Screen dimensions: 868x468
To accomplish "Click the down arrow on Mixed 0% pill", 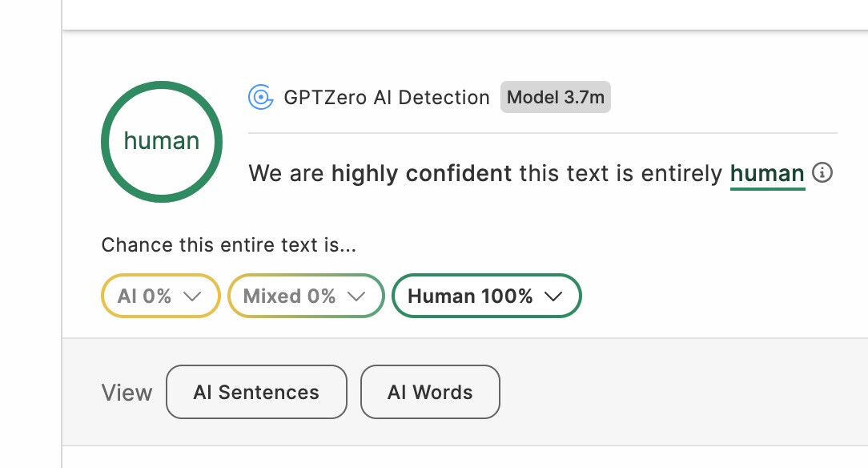I will point(356,296).
